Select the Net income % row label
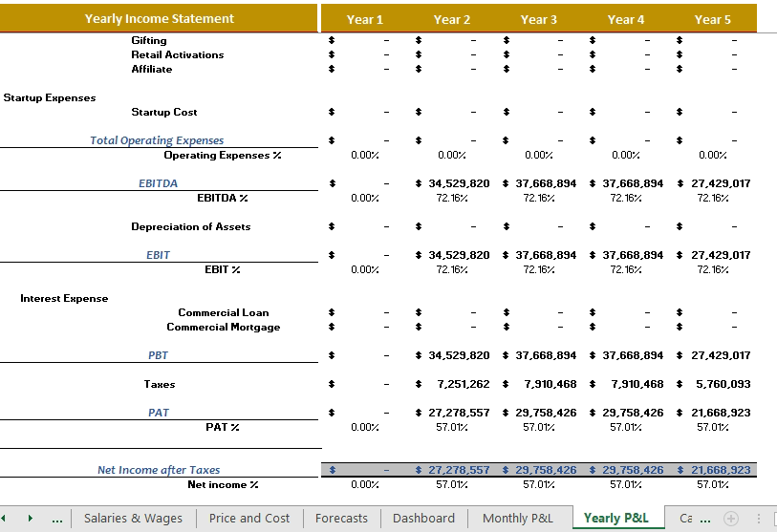Viewport: 777px width, 532px height. click(223, 484)
